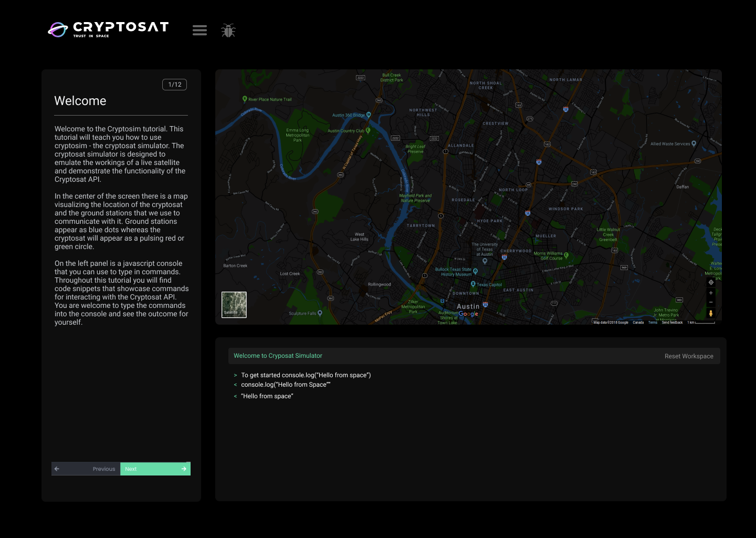Image resolution: width=756 pixels, height=538 pixels.
Task: Click the 'Map data ©2018 Google' text
Action: [x=611, y=323]
